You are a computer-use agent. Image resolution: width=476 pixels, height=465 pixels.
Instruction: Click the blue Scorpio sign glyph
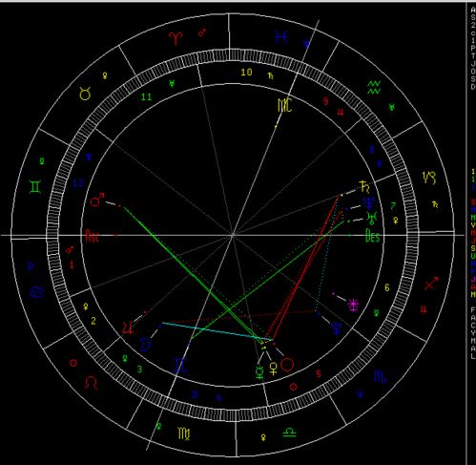pyautogui.click(x=380, y=377)
